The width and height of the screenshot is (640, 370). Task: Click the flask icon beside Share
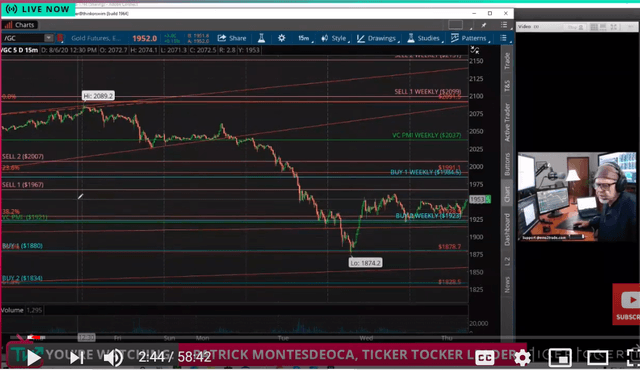click(x=261, y=38)
